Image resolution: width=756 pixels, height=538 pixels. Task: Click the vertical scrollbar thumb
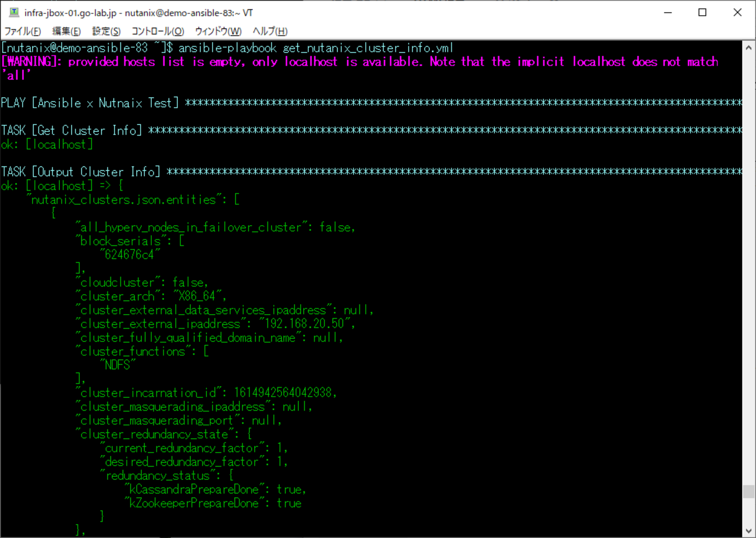pyautogui.click(x=749, y=491)
